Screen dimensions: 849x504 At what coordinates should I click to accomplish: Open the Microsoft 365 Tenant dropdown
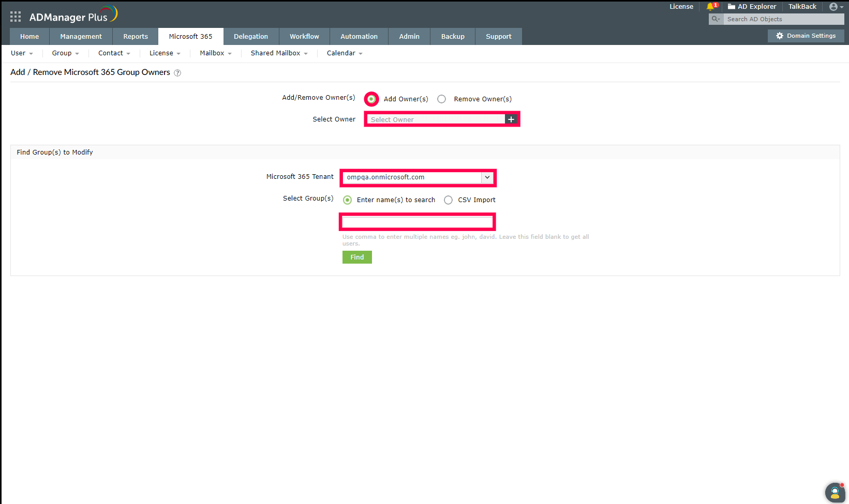tap(418, 177)
